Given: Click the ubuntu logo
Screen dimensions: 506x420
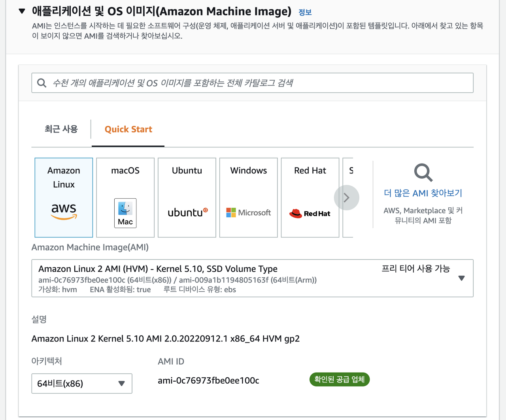Looking at the screenshot, I should tap(187, 213).
